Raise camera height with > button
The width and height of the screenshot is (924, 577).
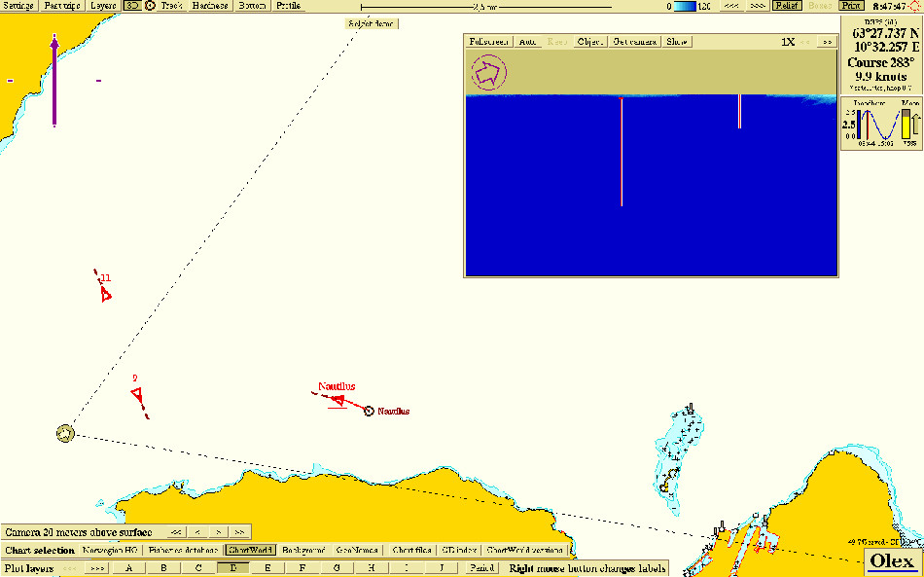[x=218, y=532]
